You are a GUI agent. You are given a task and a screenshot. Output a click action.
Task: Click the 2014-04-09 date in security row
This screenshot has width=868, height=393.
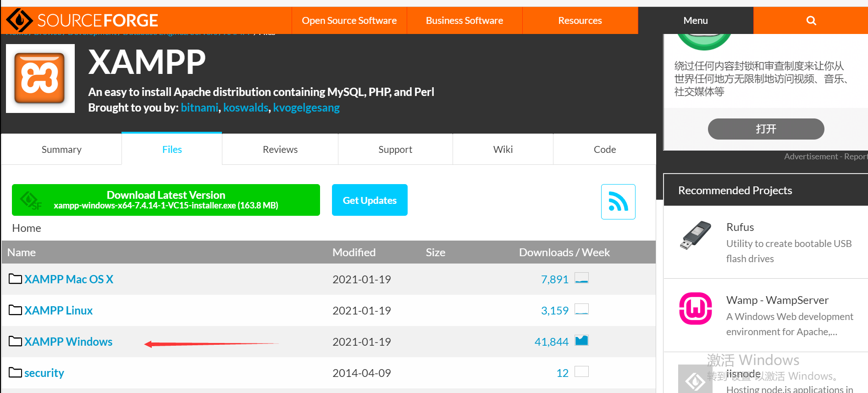(x=361, y=373)
